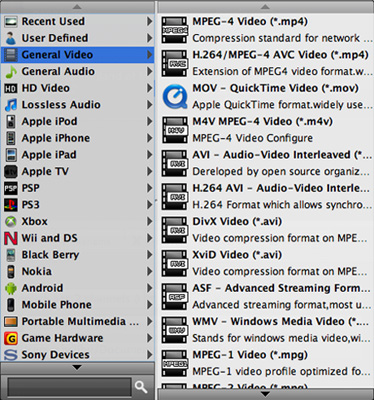Click 'Stands for windows media video' description
Screen dimensions: 374x400
(281, 338)
